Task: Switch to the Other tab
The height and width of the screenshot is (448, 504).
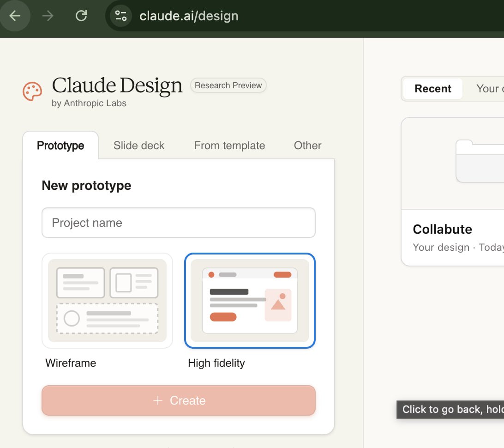Action: (307, 145)
